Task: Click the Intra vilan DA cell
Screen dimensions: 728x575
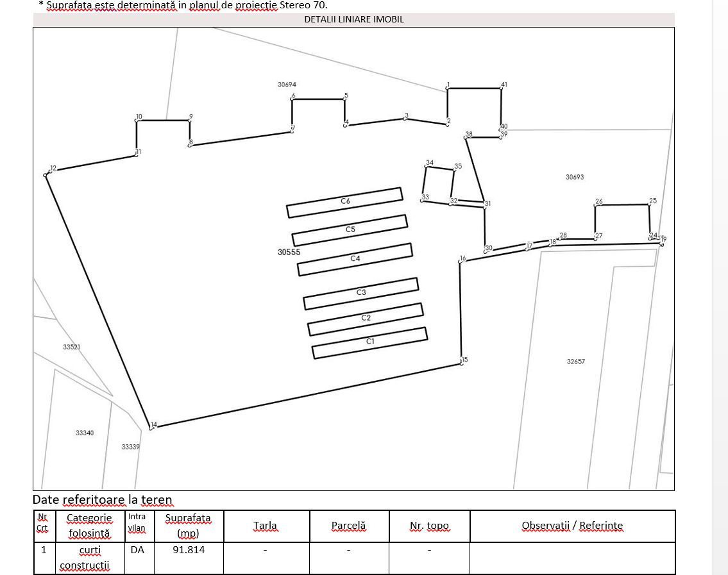Action: [137, 550]
